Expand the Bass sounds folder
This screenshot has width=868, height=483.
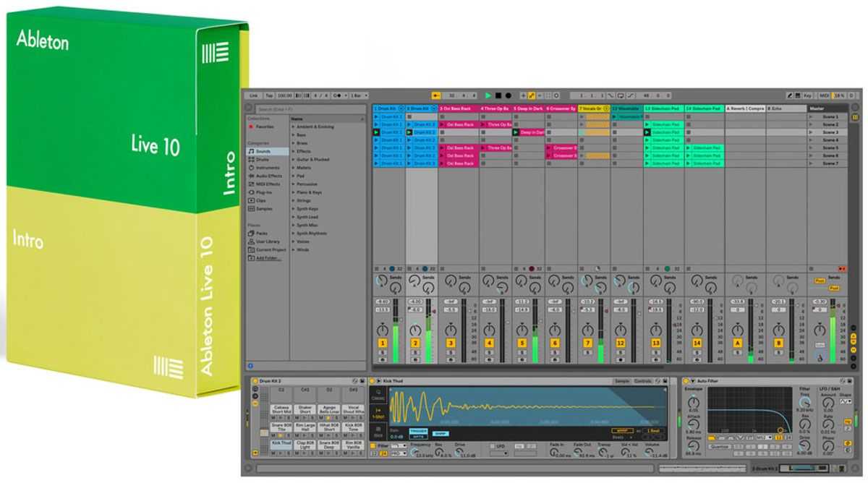pos(293,135)
